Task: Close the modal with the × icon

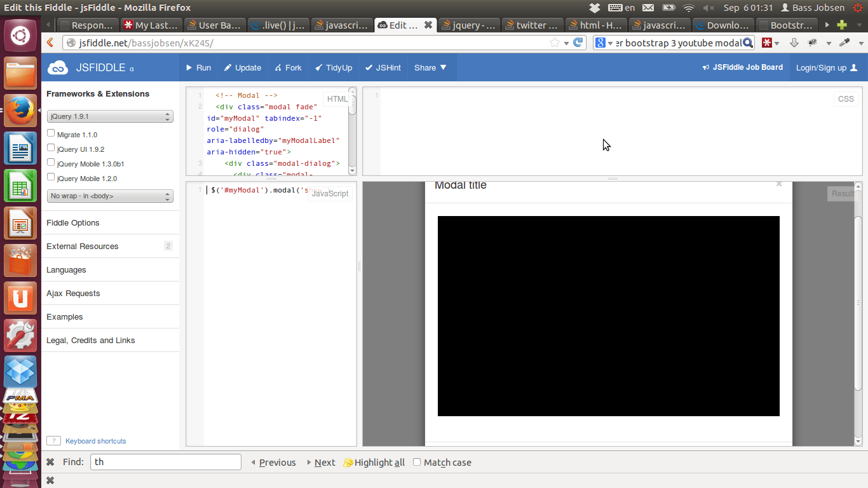Action: 779,184
